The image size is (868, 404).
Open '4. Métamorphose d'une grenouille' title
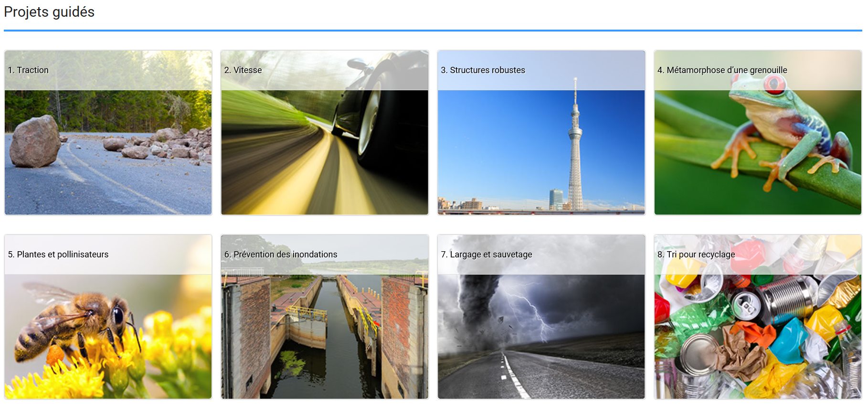click(x=722, y=70)
